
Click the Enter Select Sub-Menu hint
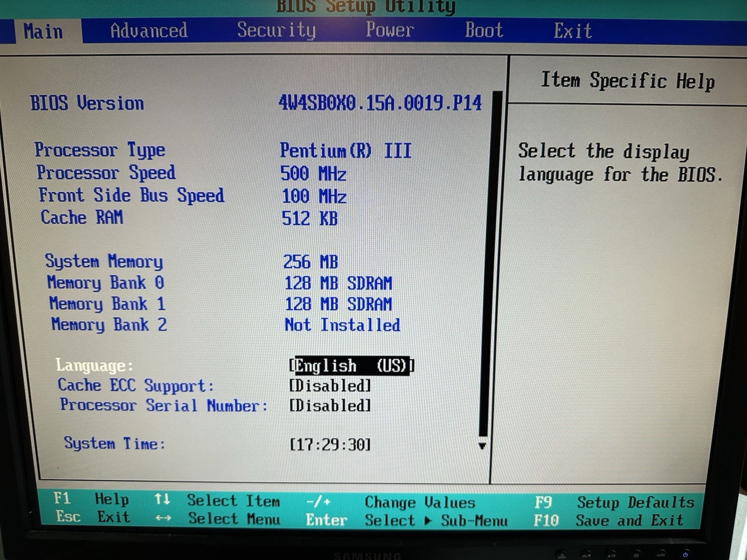[407, 520]
